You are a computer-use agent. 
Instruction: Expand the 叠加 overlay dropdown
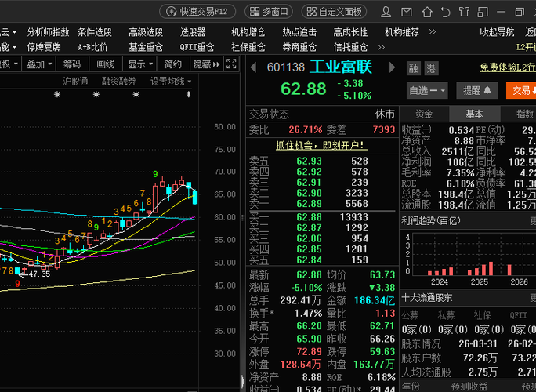[39, 64]
